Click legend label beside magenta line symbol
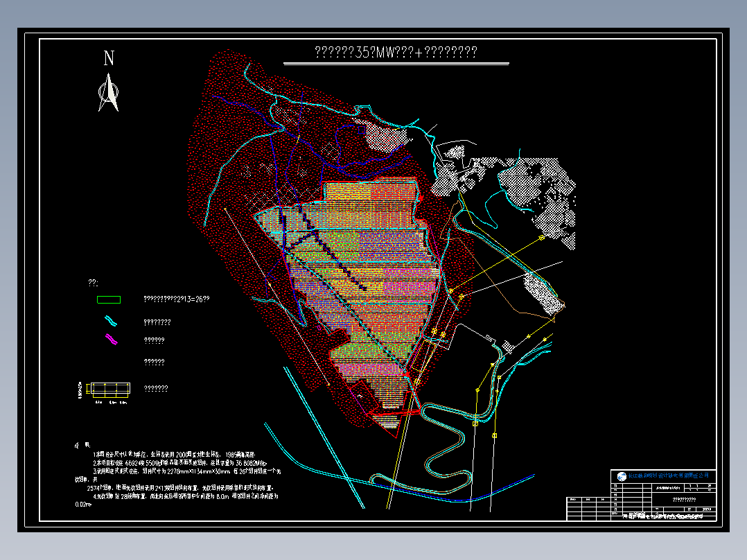This screenshot has width=747, height=560. pos(154,341)
